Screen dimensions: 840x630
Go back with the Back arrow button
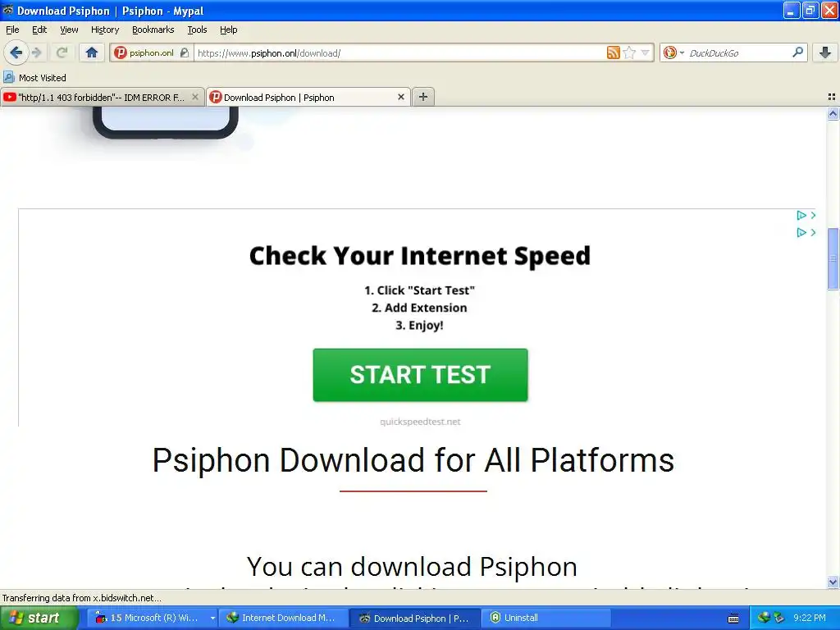click(16, 52)
